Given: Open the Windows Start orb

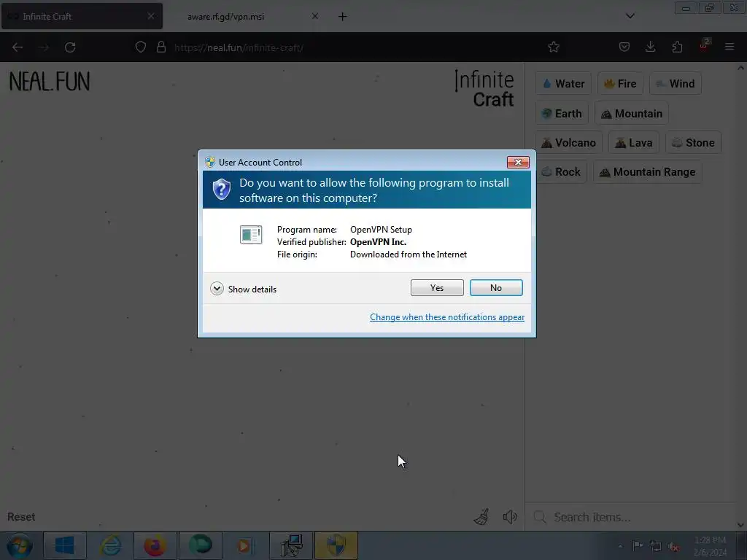Looking at the screenshot, I should coord(19,545).
